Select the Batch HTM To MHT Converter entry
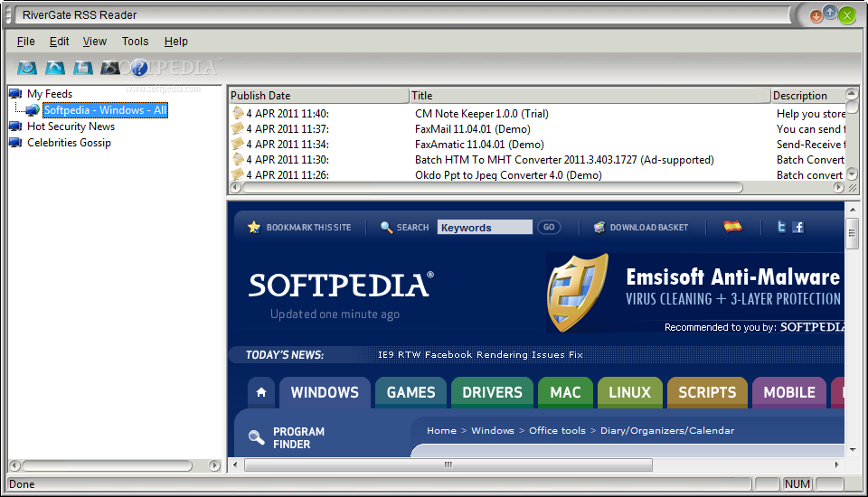 click(564, 160)
